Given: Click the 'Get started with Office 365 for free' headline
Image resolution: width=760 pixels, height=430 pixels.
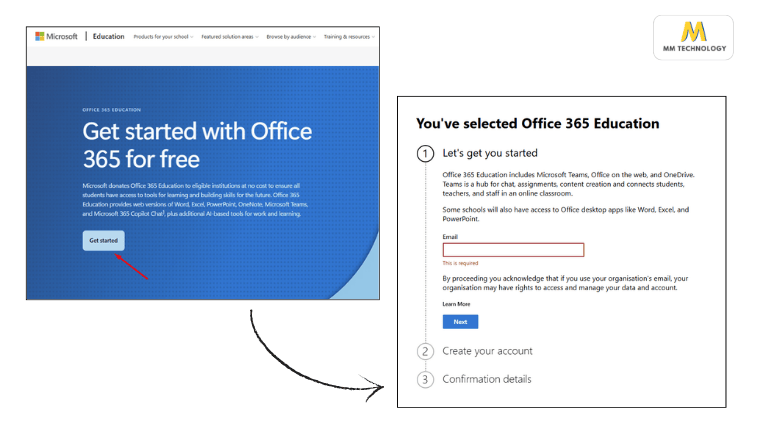Looking at the screenshot, I should 197,145.
